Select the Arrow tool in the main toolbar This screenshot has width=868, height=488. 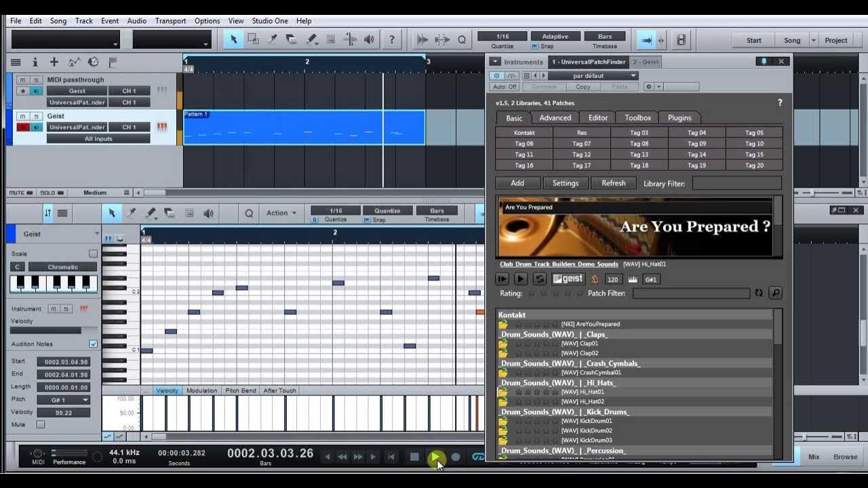click(x=234, y=40)
